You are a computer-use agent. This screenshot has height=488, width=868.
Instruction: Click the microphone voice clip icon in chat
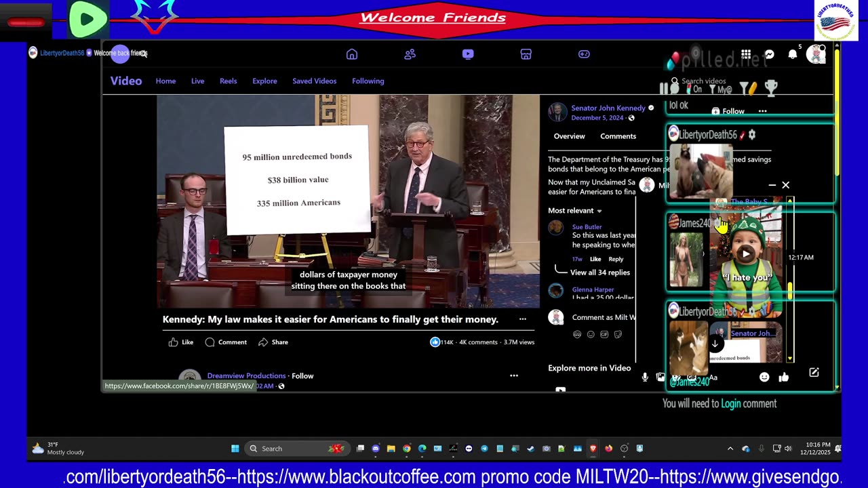645,377
